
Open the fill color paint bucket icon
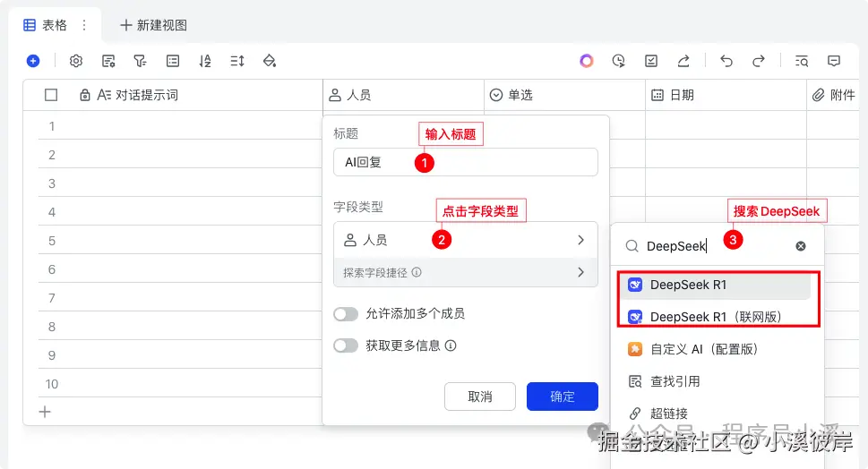coord(270,61)
